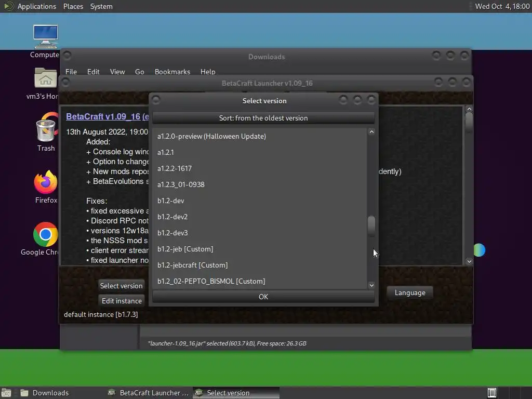Select version a1.2.2-1617 in list
The image size is (532, 399).
point(260,169)
